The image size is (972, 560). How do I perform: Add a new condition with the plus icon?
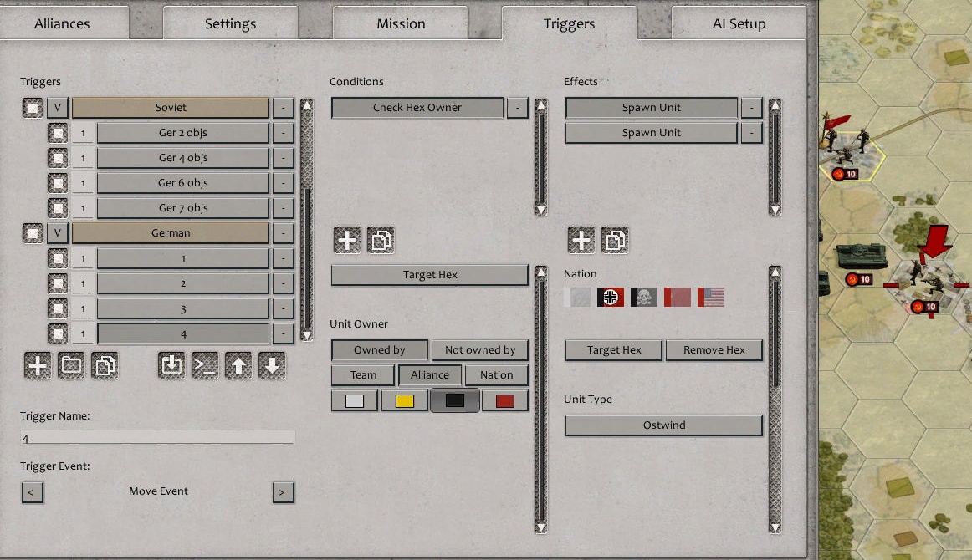(x=347, y=241)
